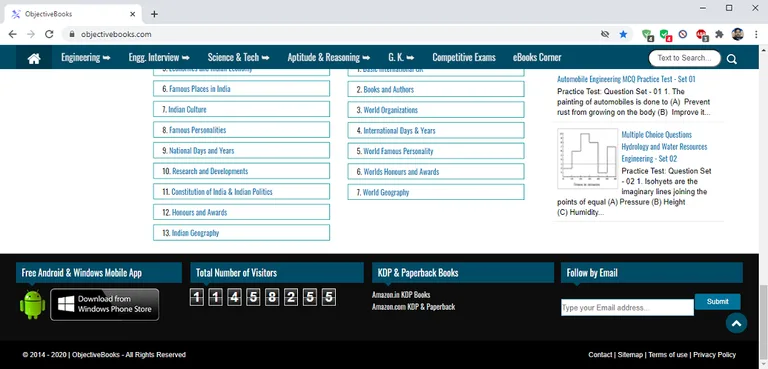Open Automobile Engineering MCQ Practice Test link
The width and height of the screenshot is (768, 369).
tap(626, 79)
